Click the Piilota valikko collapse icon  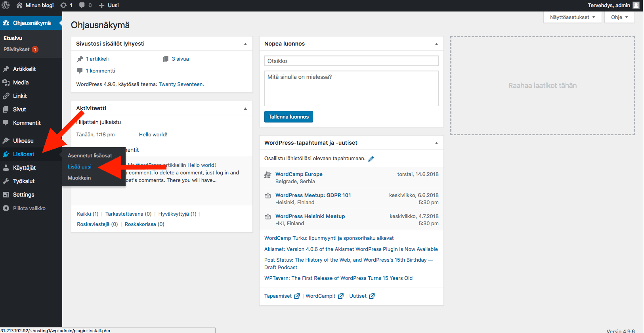pos(6,208)
